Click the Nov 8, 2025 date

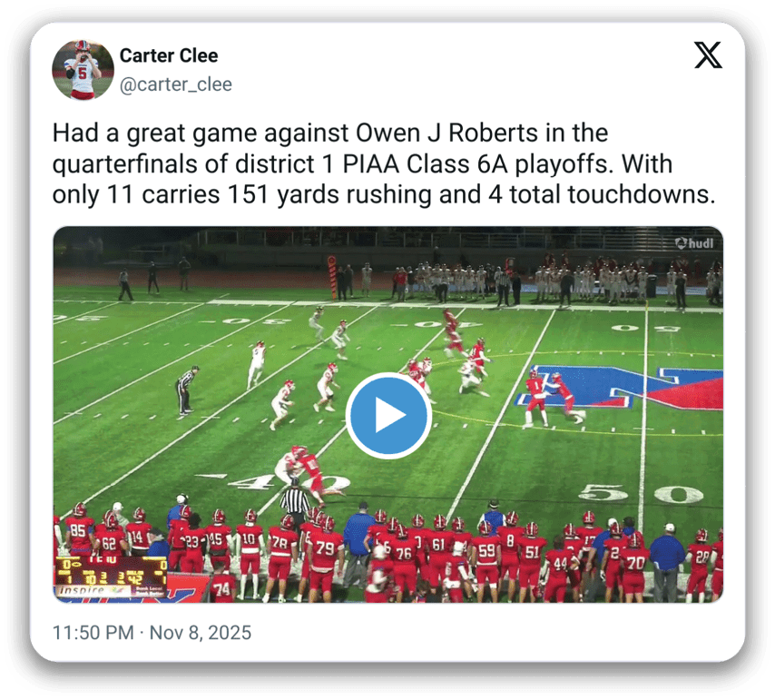(x=201, y=632)
